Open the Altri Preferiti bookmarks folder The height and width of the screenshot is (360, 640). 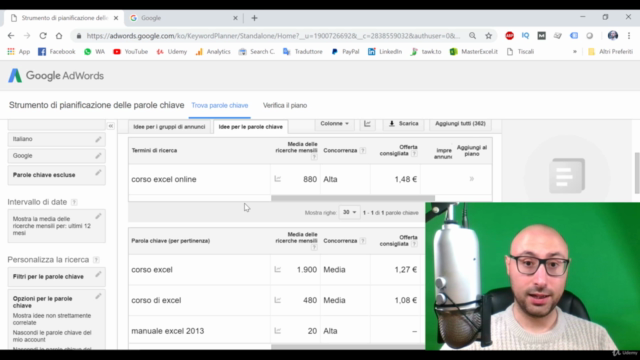(x=611, y=52)
